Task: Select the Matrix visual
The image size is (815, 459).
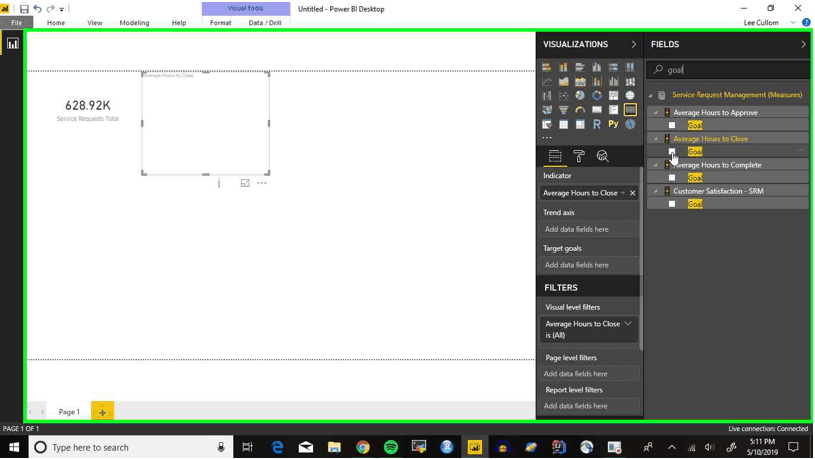Action: point(580,124)
